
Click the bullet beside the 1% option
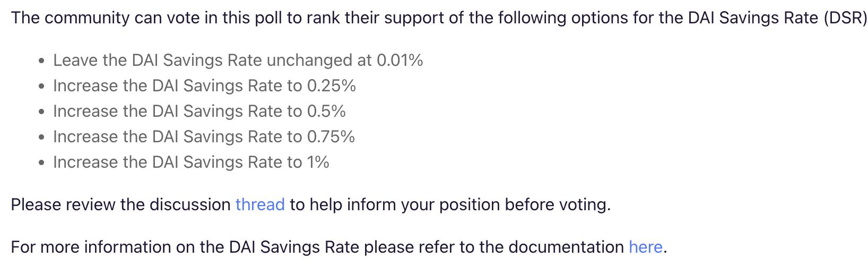pyautogui.click(x=42, y=163)
